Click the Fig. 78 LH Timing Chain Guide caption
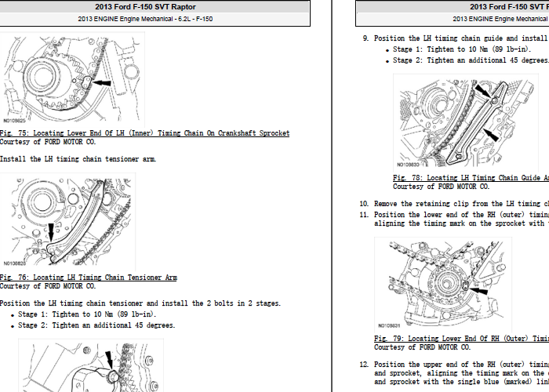549x392 pixels. pyautogui.click(x=471, y=178)
